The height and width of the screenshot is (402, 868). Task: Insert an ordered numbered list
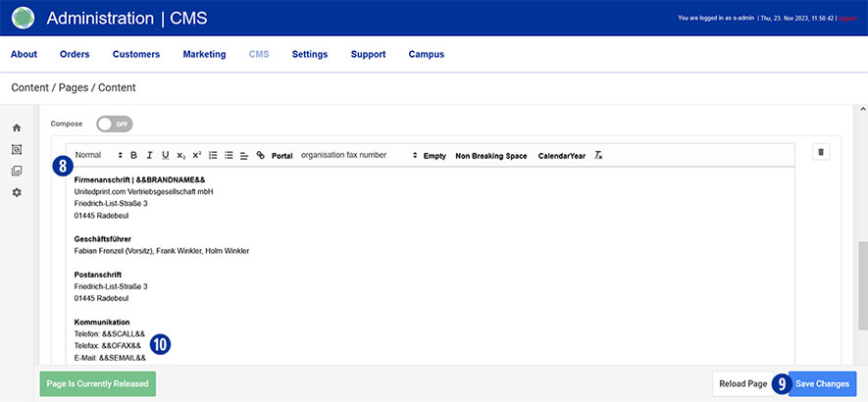click(213, 156)
